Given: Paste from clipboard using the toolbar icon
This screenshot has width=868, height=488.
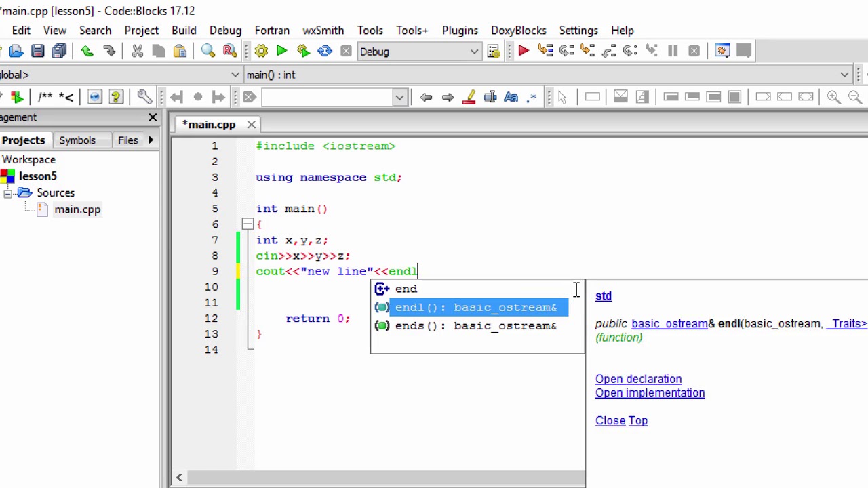Looking at the screenshot, I should click(x=180, y=51).
